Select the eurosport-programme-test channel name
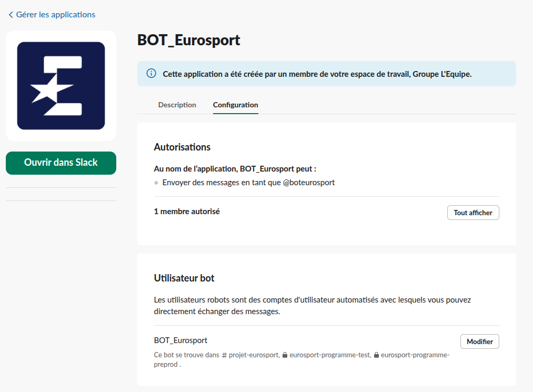 pyautogui.click(x=330, y=355)
